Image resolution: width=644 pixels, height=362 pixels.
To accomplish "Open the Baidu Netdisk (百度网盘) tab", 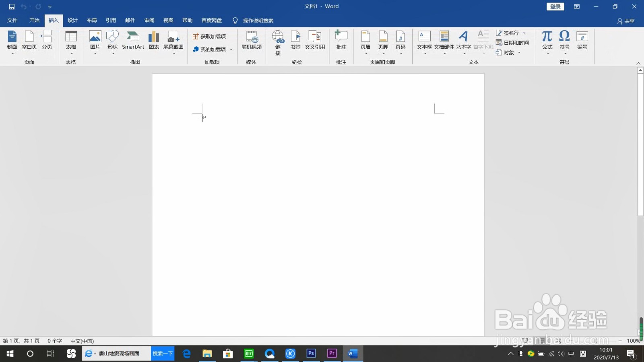I will tap(211, 21).
